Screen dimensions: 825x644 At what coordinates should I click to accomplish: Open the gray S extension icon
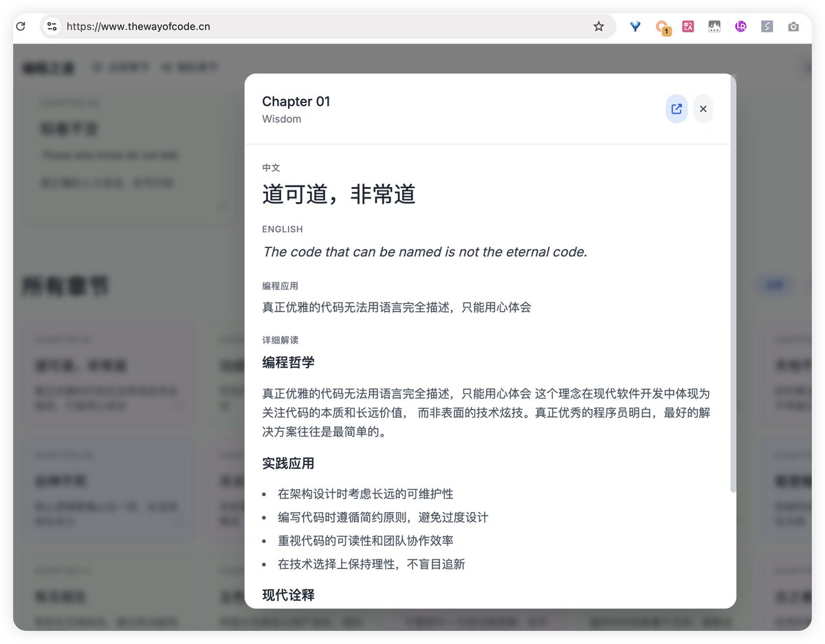click(x=767, y=26)
